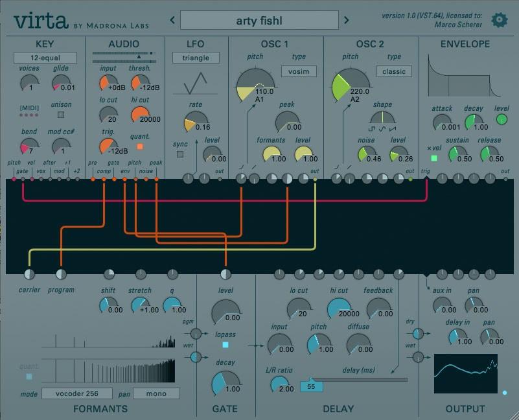Click the KEY voices dial

pyautogui.click(x=29, y=83)
